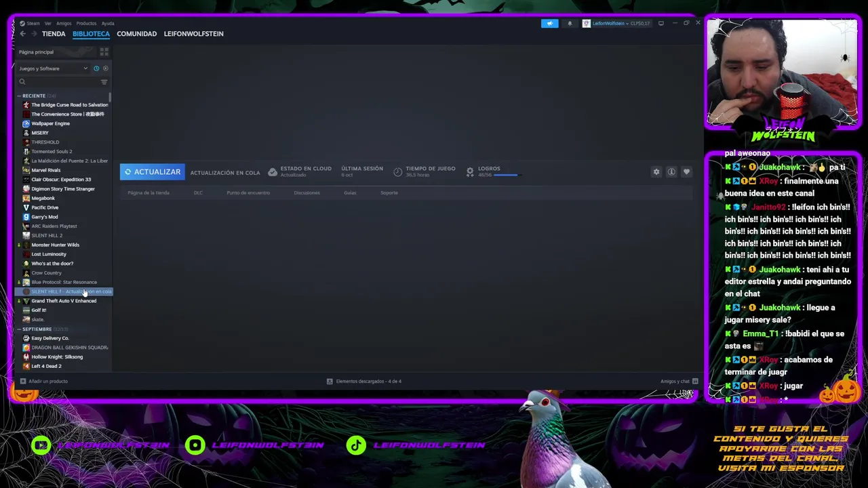
Task: Open game settings gear icon
Action: [656, 172]
